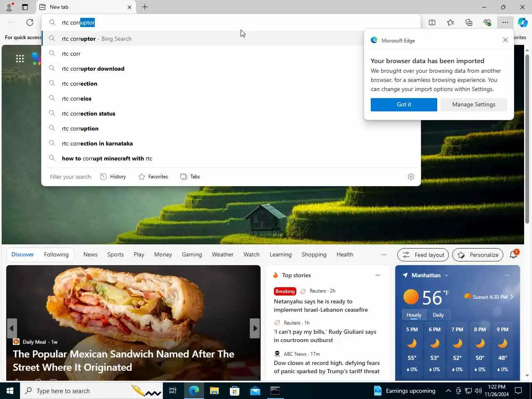Open terminal window from taskbar
This screenshot has height=399, width=532.
[x=276, y=391]
